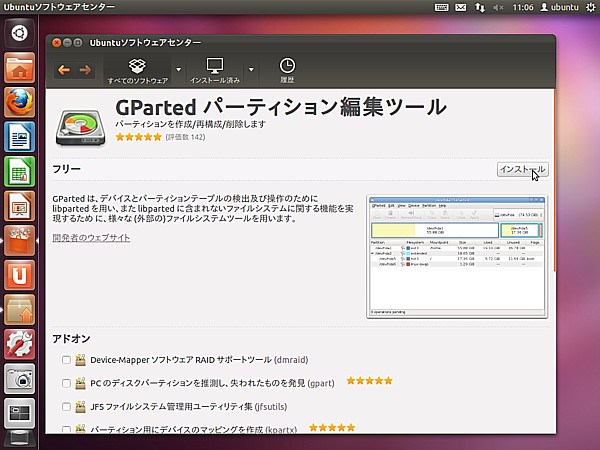Launch LibreOffice Calc from the launcher
The width and height of the screenshot is (600, 450).
click(20, 171)
